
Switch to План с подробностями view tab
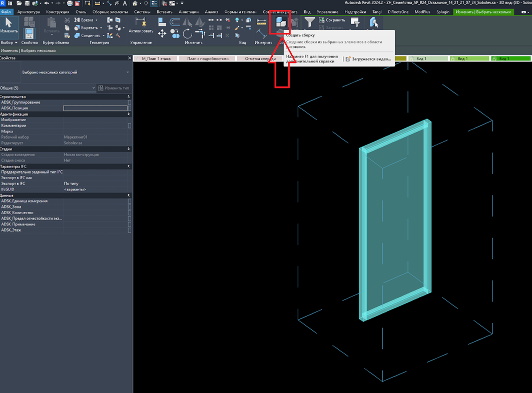pos(208,58)
